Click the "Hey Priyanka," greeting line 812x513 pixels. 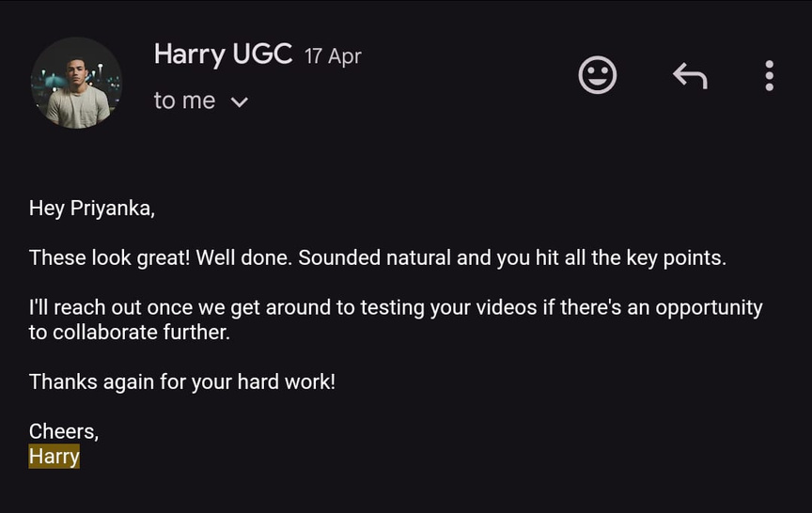91,209
